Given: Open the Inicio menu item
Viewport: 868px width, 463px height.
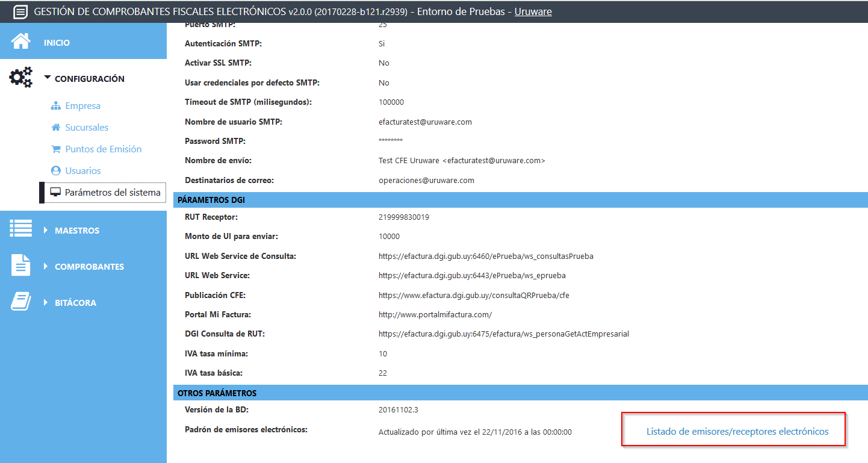Looking at the screenshot, I should pyautogui.click(x=57, y=43).
